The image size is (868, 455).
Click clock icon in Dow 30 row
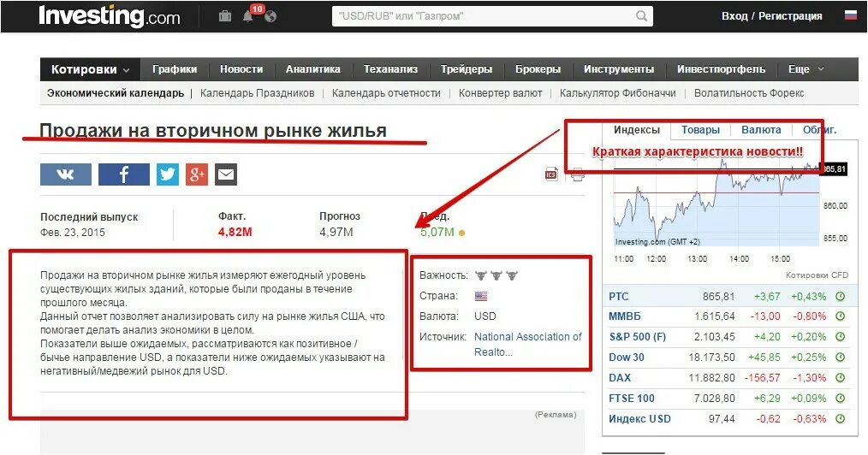841,357
